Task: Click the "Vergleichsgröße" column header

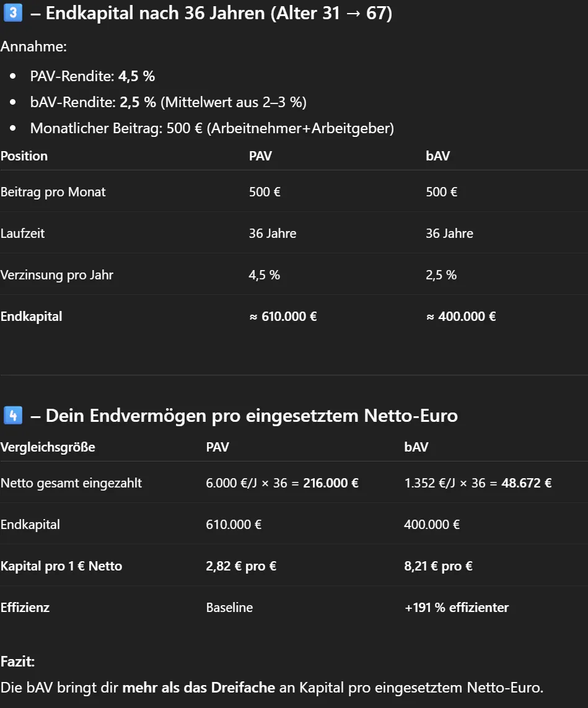Action: (48, 447)
